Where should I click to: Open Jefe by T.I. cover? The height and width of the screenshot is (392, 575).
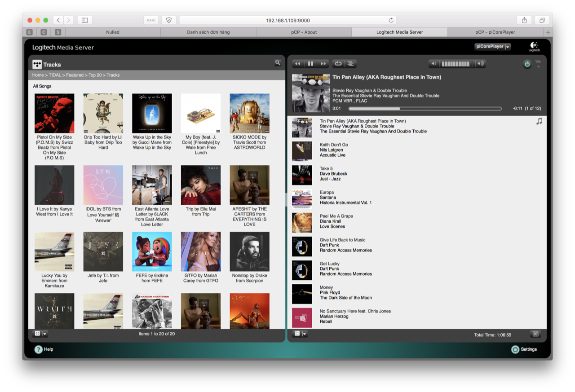(x=103, y=252)
